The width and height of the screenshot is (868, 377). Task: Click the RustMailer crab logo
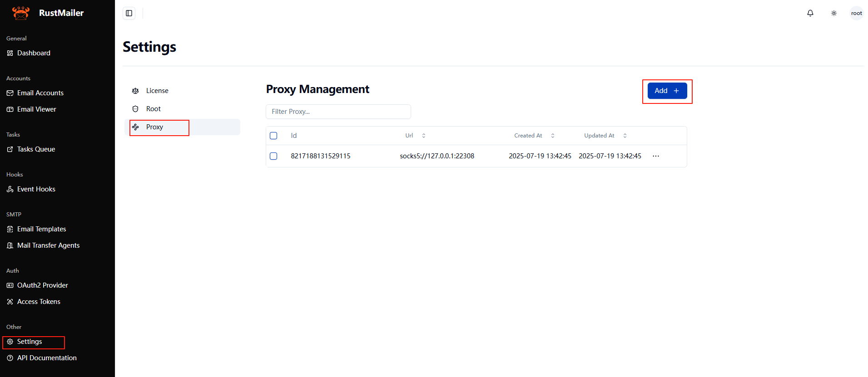[21, 13]
